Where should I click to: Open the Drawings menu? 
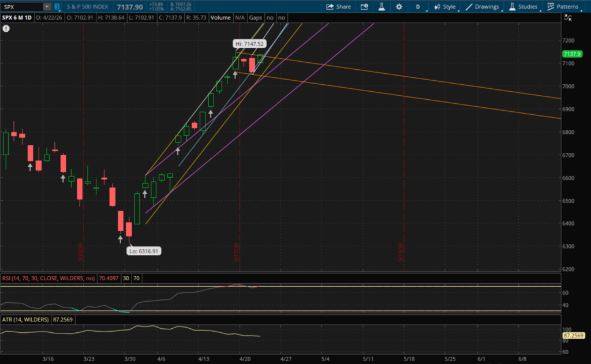(482, 7)
